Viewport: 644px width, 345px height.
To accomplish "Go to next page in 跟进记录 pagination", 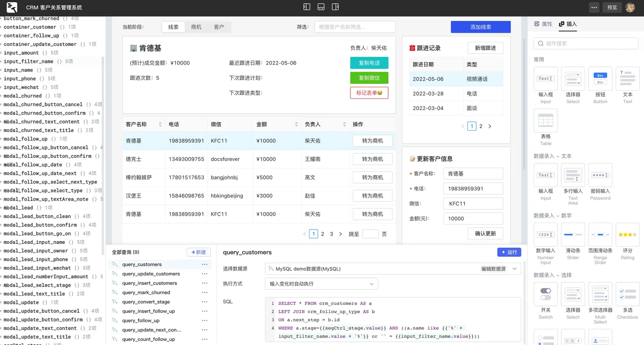I will 489,126.
